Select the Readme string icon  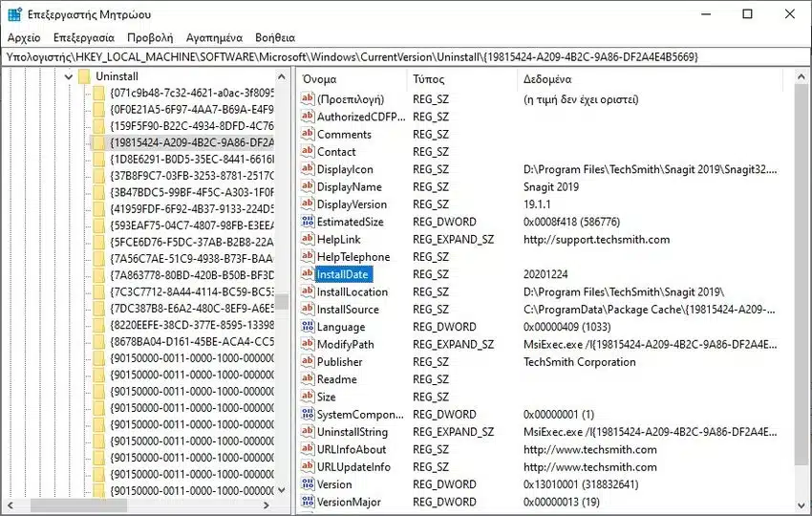(308, 379)
